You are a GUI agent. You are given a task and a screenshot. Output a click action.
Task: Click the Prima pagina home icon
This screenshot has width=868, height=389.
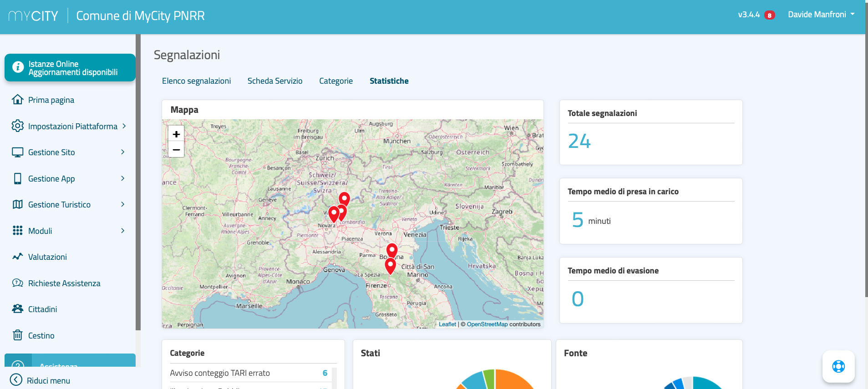(x=18, y=100)
